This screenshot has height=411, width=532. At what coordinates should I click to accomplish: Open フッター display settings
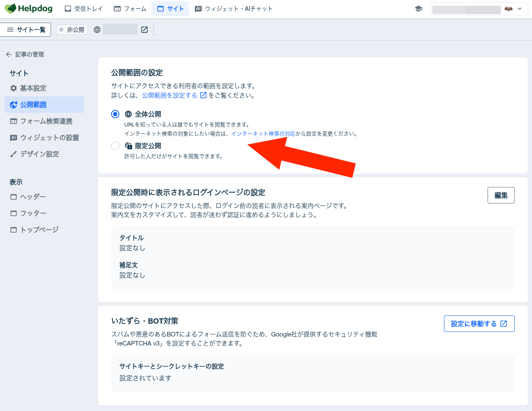[x=44, y=213]
